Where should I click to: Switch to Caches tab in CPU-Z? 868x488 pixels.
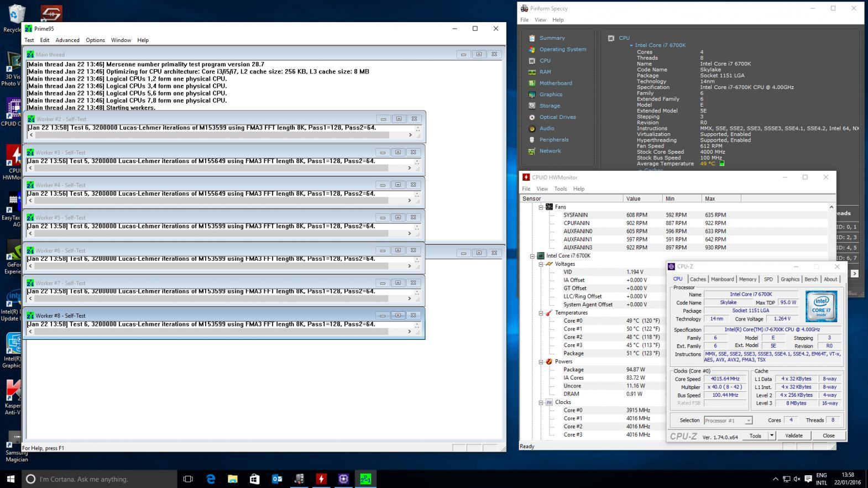click(x=698, y=279)
